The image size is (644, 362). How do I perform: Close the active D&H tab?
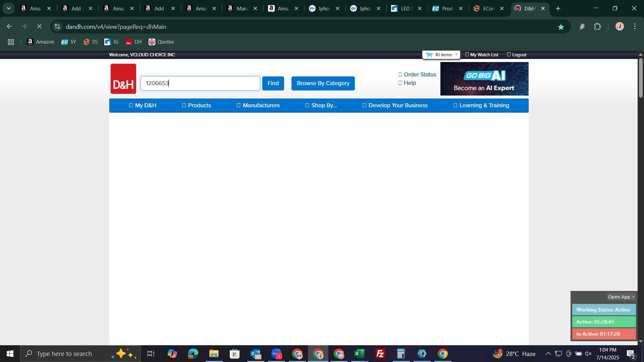tap(543, 9)
